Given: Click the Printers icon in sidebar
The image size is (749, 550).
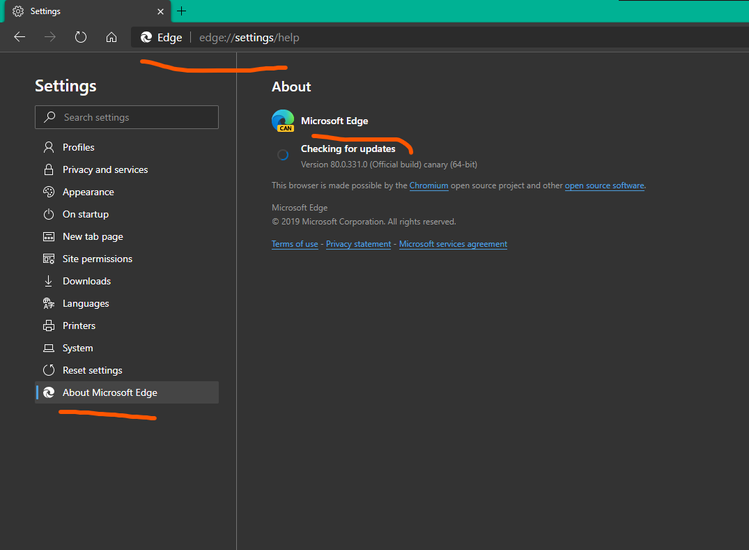Looking at the screenshot, I should (x=49, y=326).
